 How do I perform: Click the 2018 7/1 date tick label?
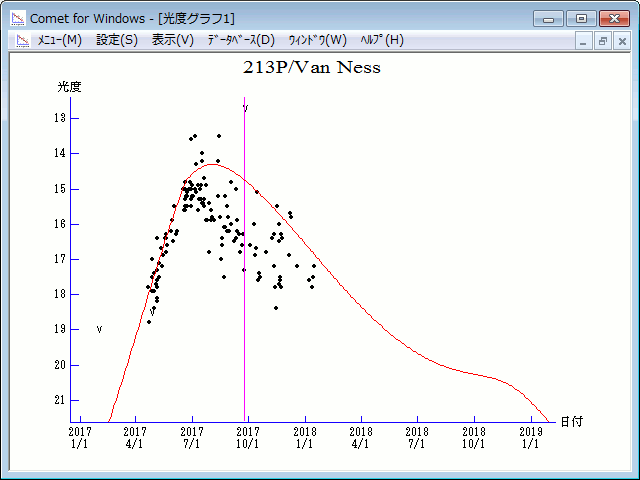point(417,437)
